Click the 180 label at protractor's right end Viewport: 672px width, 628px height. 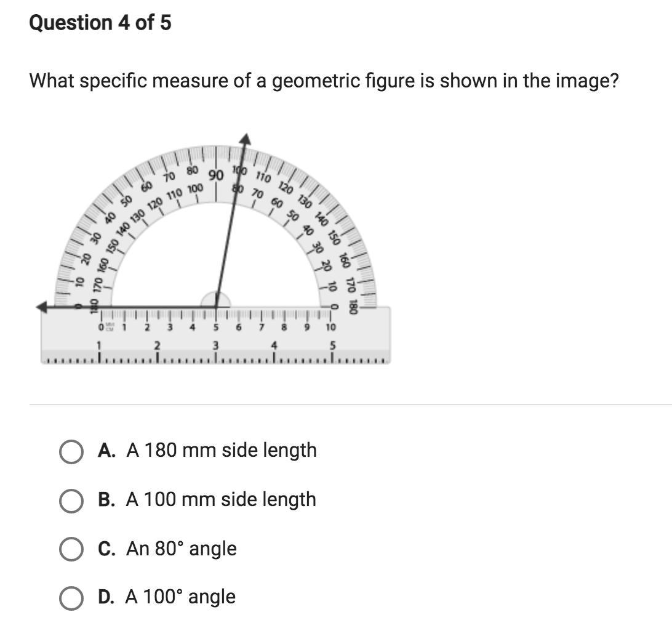[353, 307]
